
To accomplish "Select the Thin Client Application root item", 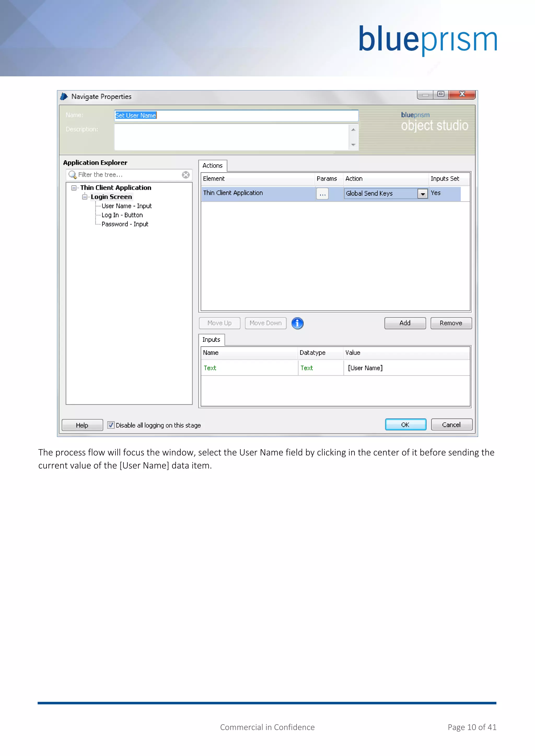I will point(116,188).
